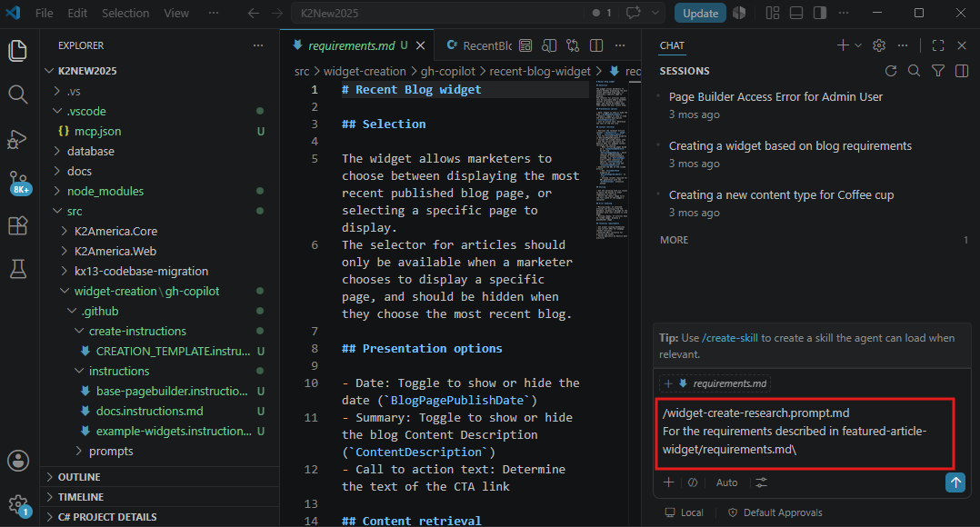Collapse the .vscode folder
This screenshot has height=527, width=980.
pos(57,111)
